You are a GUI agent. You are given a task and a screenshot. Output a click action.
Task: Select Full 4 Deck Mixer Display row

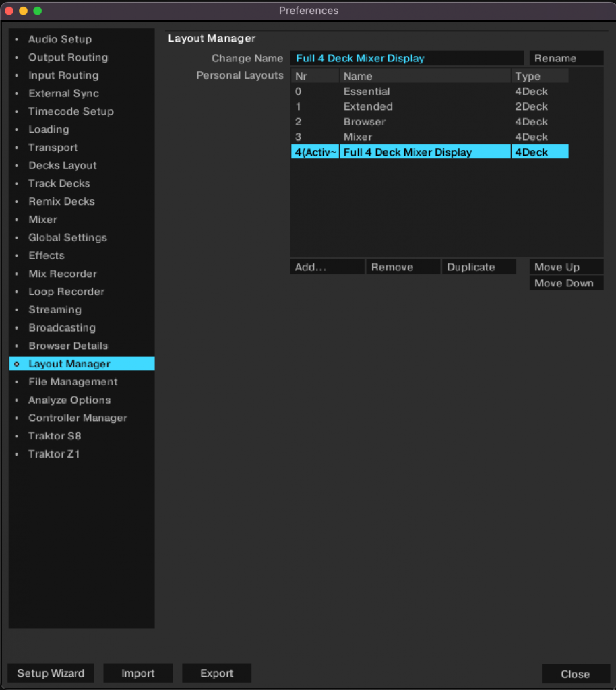click(429, 152)
